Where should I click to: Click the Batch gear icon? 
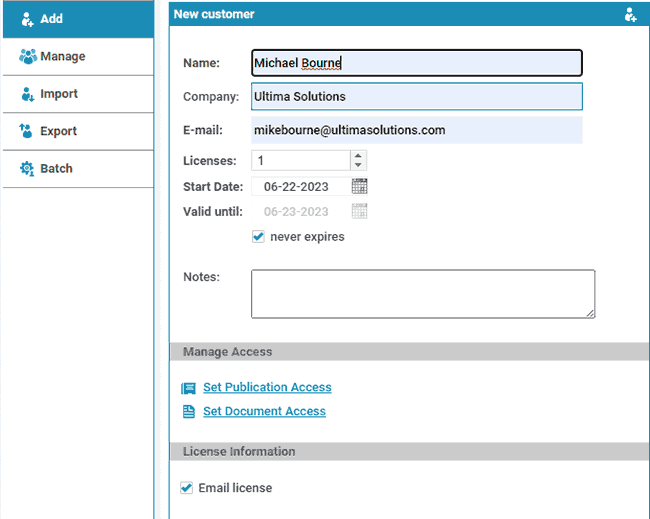click(27, 169)
